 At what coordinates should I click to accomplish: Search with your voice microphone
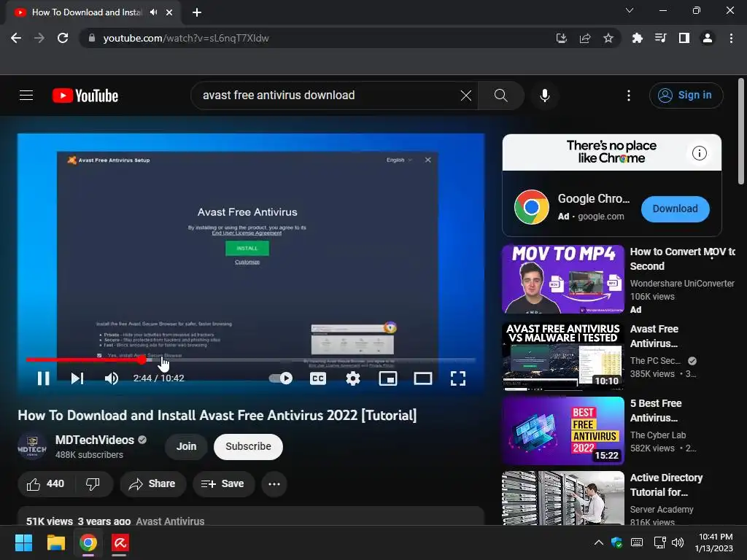545,96
